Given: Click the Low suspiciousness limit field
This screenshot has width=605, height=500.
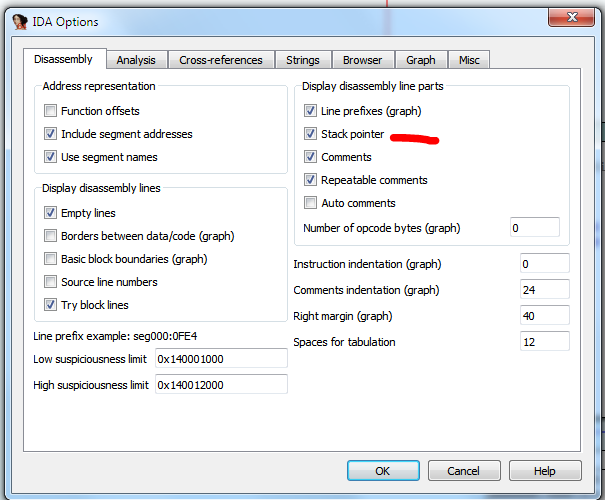Looking at the screenshot, I should [220, 359].
